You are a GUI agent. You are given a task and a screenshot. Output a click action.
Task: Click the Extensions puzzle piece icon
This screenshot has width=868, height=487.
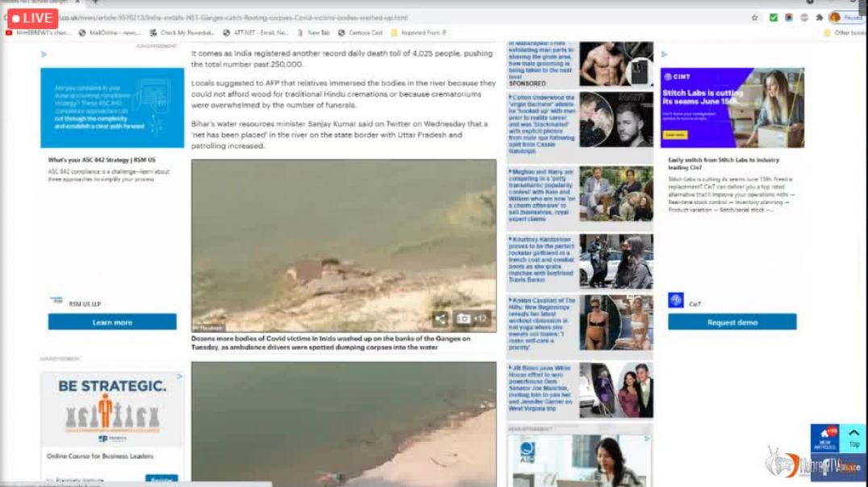point(820,16)
